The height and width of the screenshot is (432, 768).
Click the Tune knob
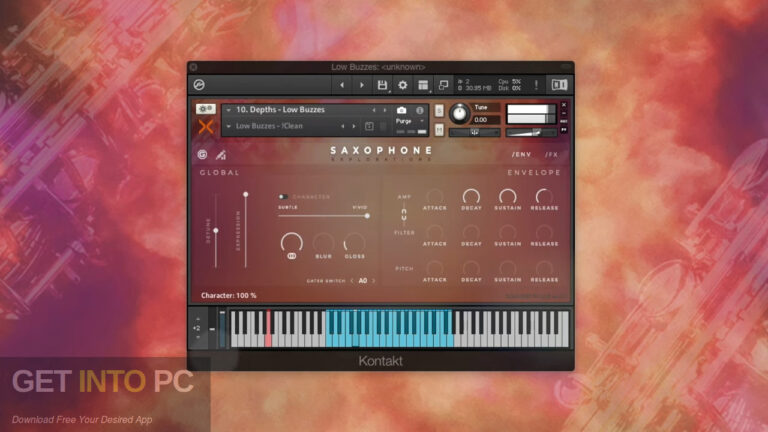click(x=459, y=114)
